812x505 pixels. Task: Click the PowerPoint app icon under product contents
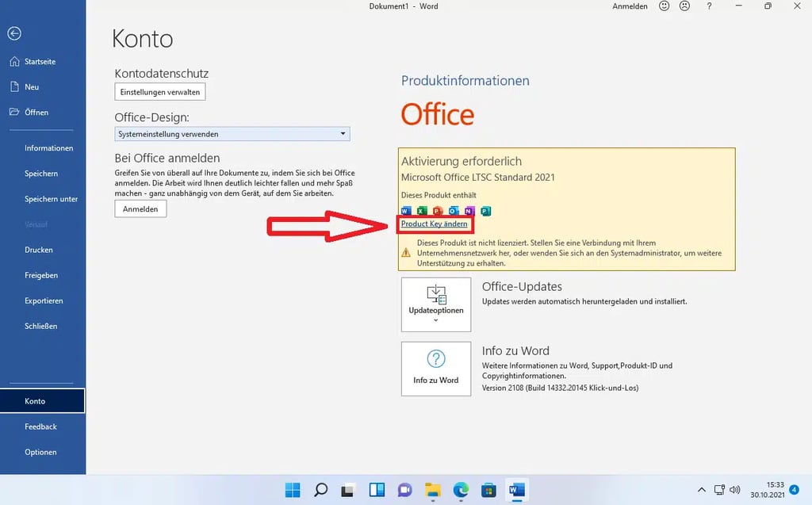click(x=438, y=211)
